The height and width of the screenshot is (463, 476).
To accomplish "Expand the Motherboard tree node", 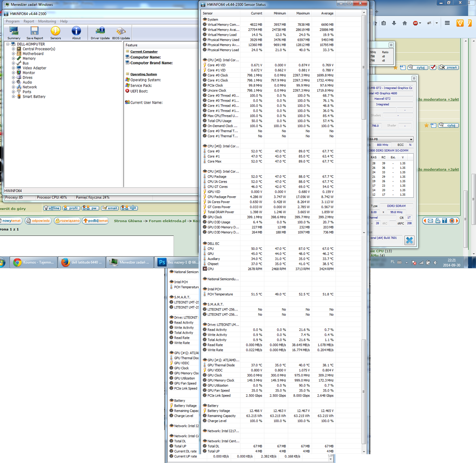I will pyautogui.click(x=13, y=54).
